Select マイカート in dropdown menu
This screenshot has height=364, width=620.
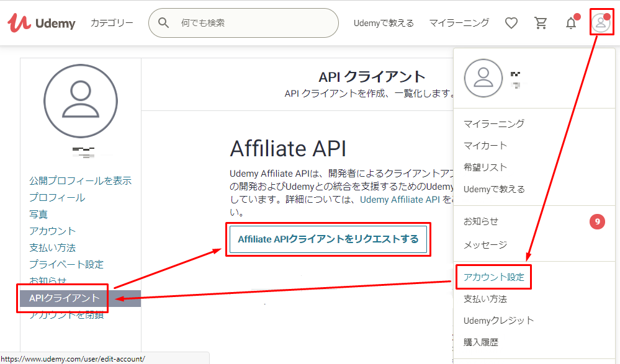485,146
